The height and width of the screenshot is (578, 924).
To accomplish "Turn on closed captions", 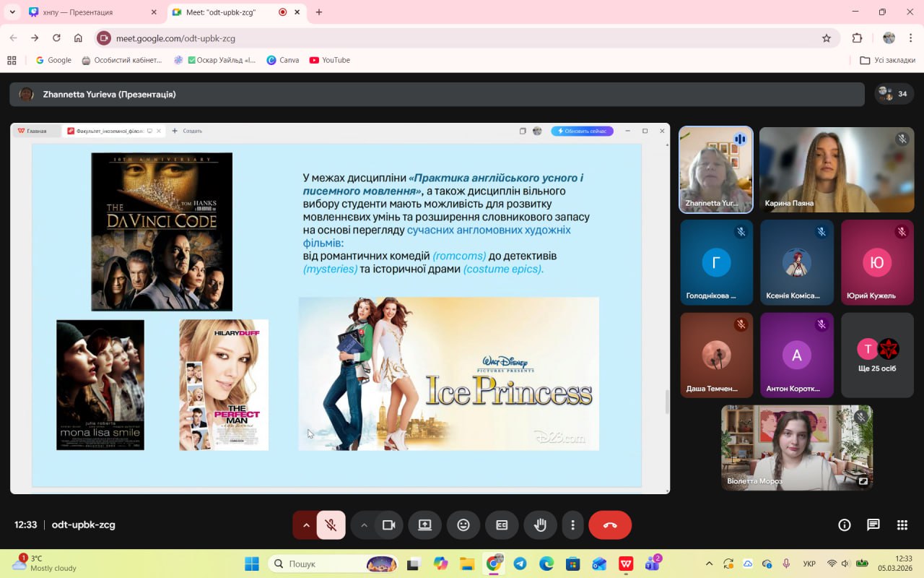I will tap(502, 525).
